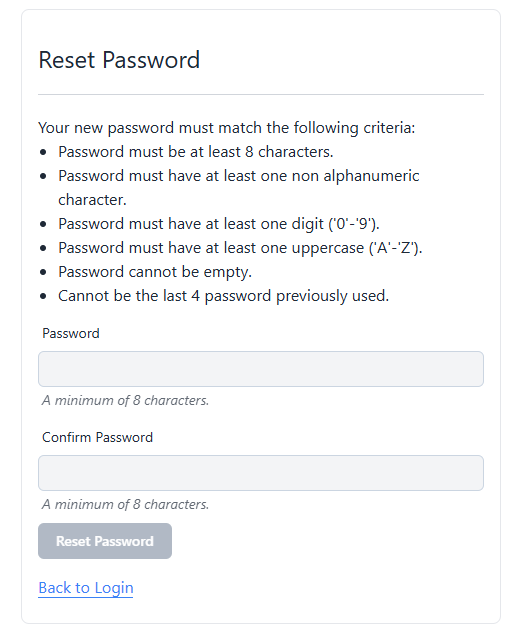Click the 'last 4 password previously used' rule
Screen dimensions: 532x643
(x=224, y=296)
